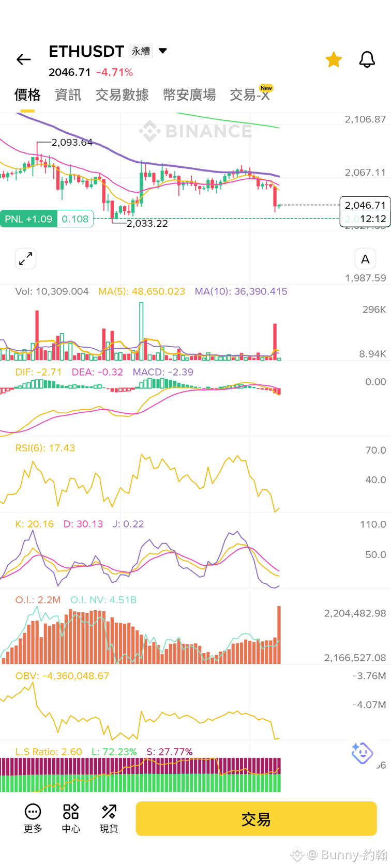391x868 pixels.
Task: Tap the DEA: -0.32 label
Action: point(97,372)
